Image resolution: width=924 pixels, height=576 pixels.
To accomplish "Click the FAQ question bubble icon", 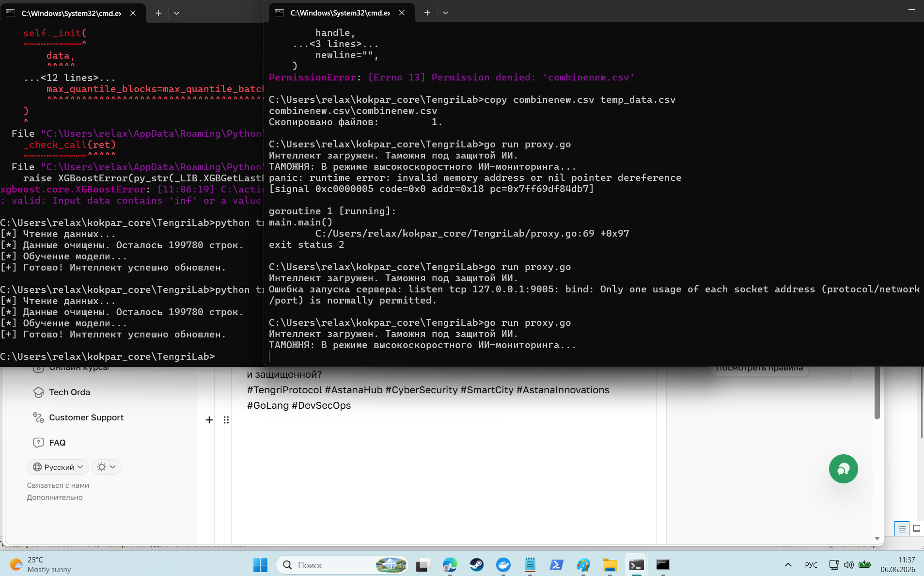I will [38, 443].
